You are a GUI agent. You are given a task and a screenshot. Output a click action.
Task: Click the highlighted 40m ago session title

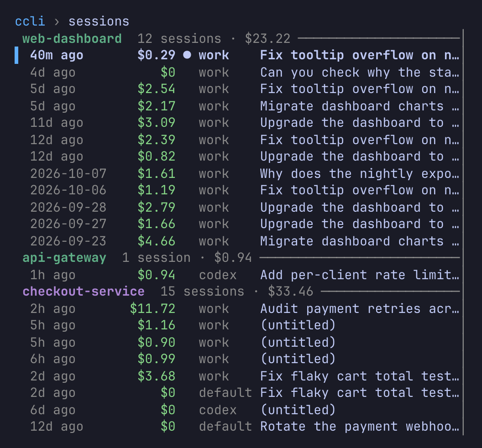[x=360, y=55]
